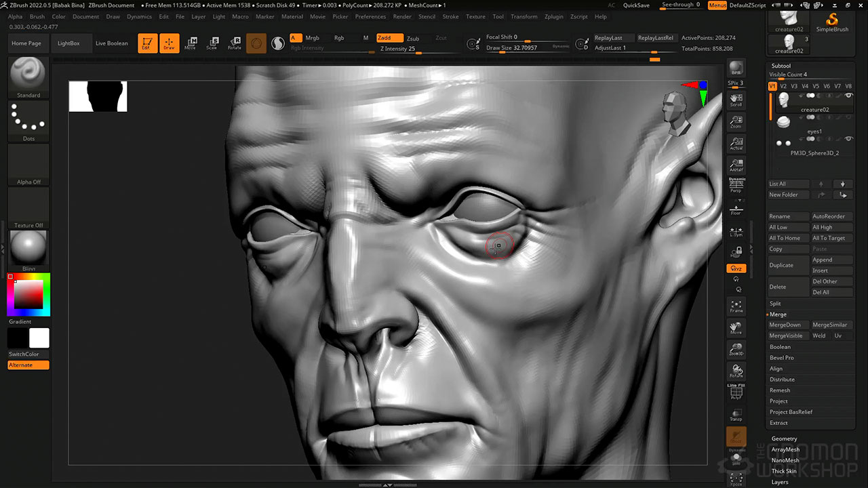The image size is (868, 488).
Task: Click the MergeDown button
Action: (785, 325)
